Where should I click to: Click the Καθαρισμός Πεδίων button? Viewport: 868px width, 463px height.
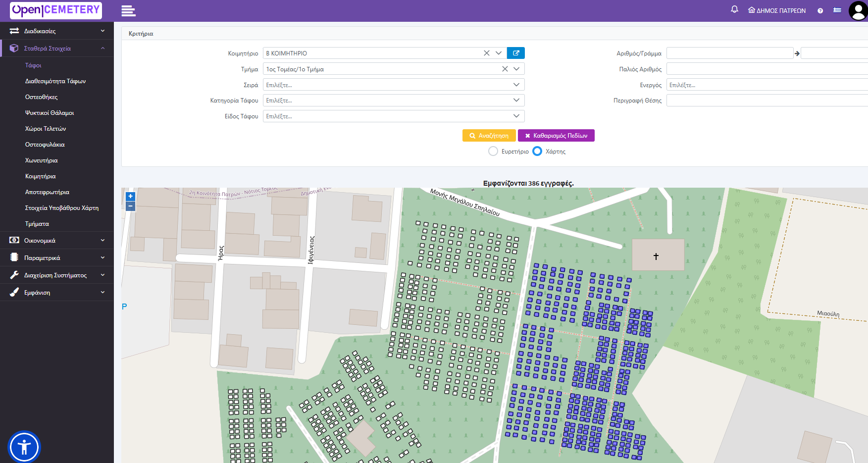pyautogui.click(x=556, y=136)
